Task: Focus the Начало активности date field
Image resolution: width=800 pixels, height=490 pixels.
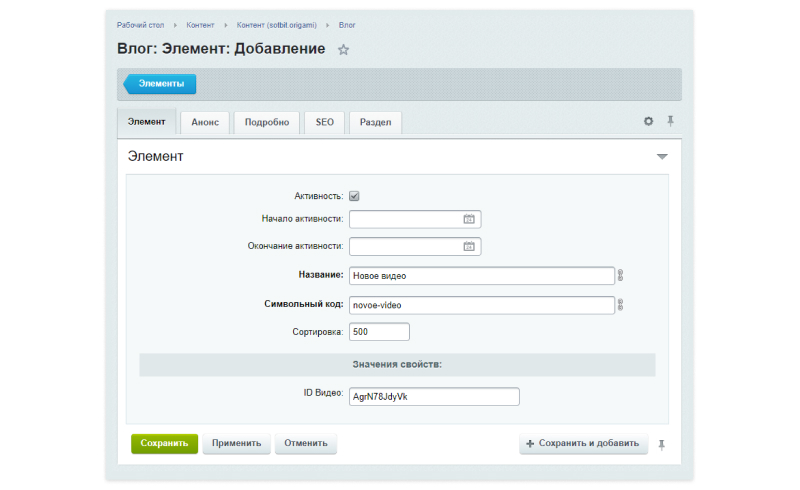Action: pos(415,219)
